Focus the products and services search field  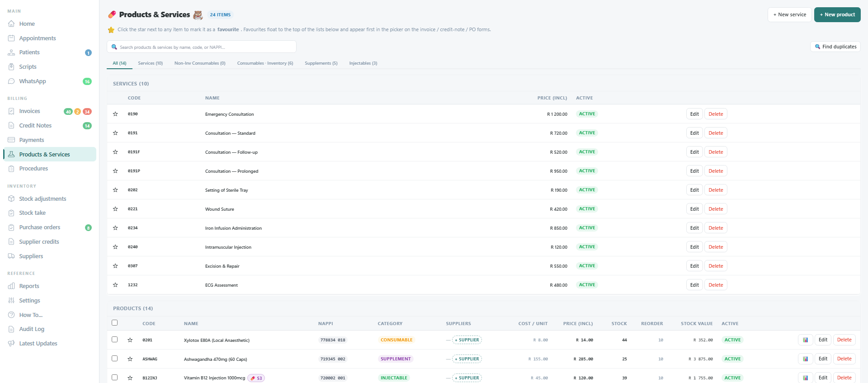point(202,47)
